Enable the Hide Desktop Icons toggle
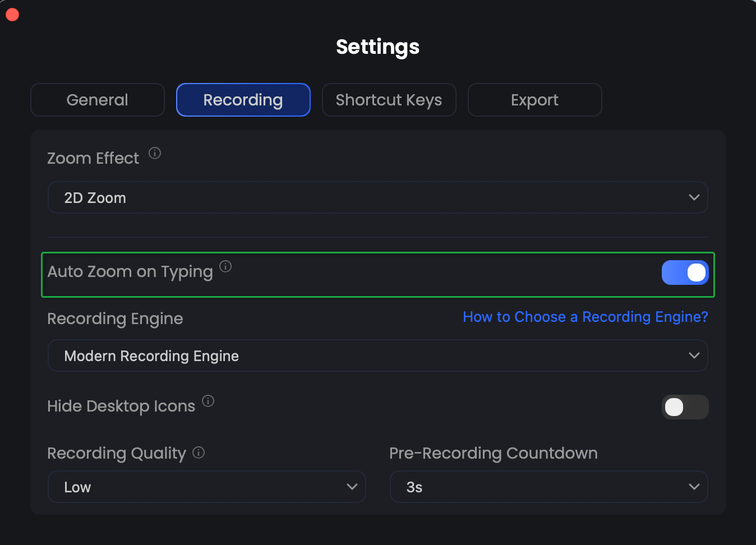The width and height of the screenshot is (756, 545). (685, 407)
